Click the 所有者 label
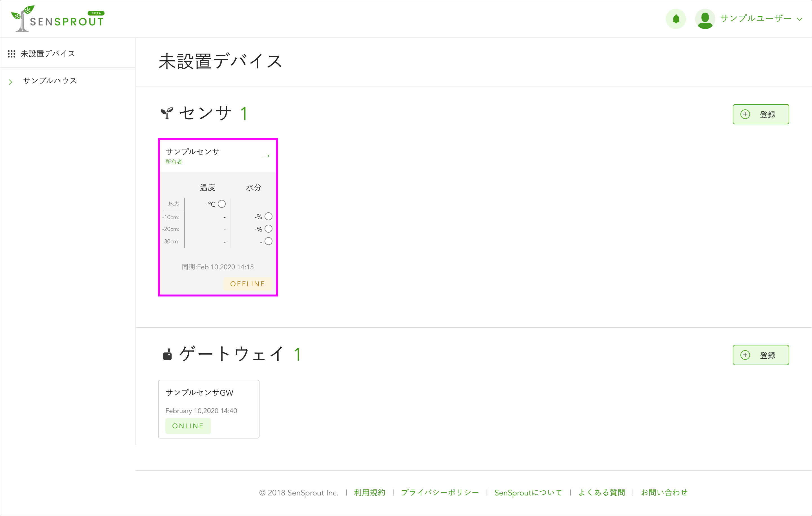 173,162
